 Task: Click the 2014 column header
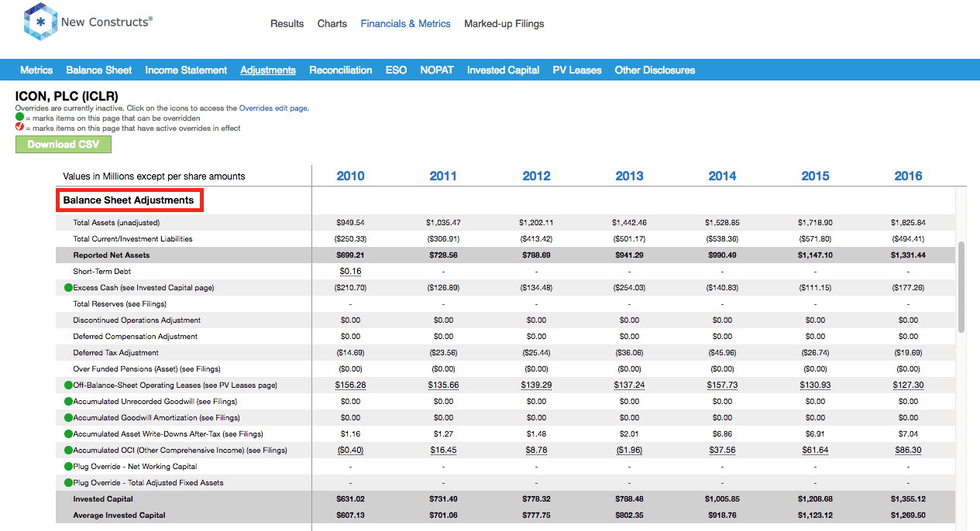click(722, 176)
